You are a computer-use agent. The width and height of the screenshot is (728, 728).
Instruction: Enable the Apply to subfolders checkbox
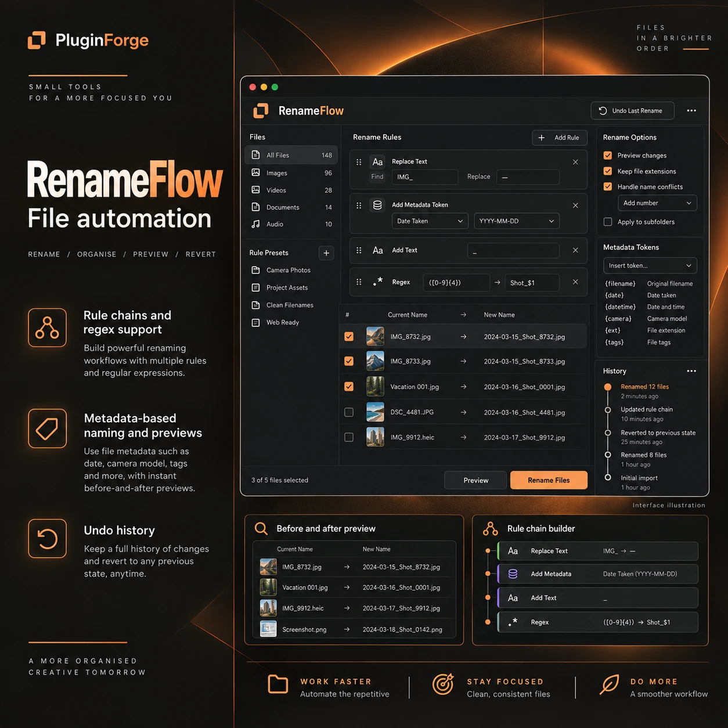[608, 222]
